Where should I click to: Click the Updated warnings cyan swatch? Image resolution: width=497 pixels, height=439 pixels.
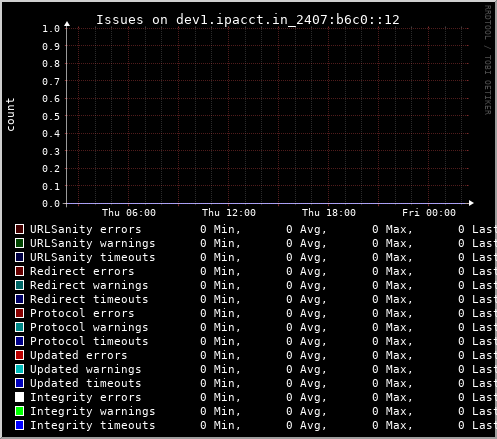tap(20, 369)
